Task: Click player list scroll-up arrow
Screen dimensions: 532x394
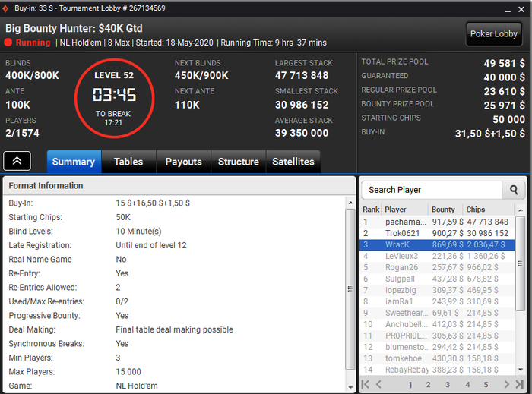Action: point(521,210)
